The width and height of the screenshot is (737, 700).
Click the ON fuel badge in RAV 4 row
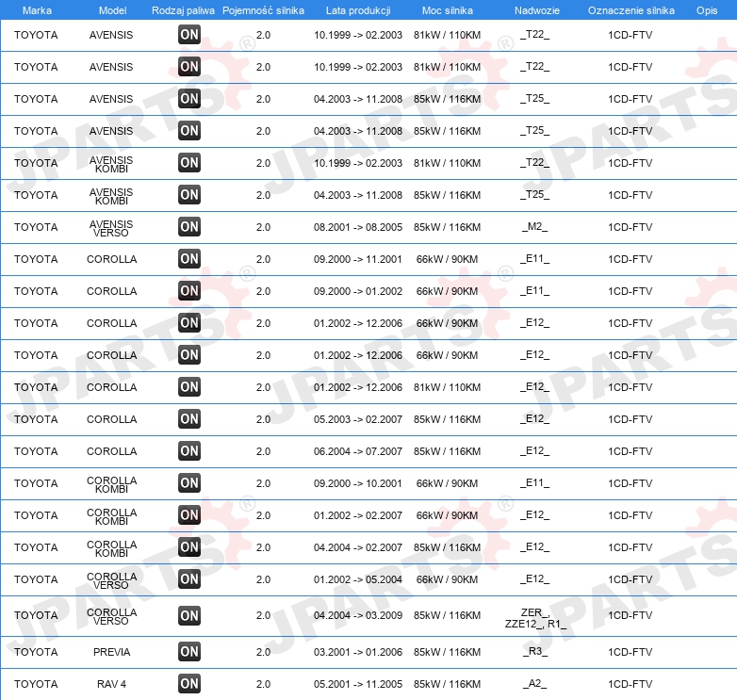(x=189, y=684)
